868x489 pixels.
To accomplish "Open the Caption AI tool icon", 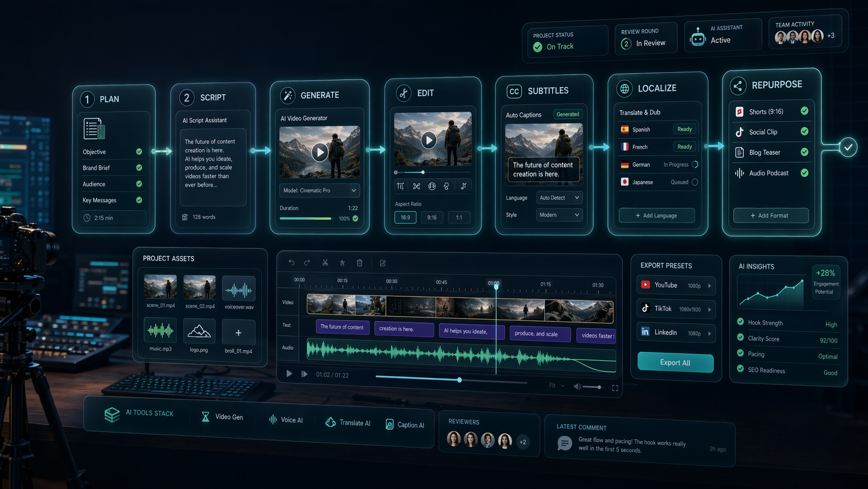I will (389, 424).
